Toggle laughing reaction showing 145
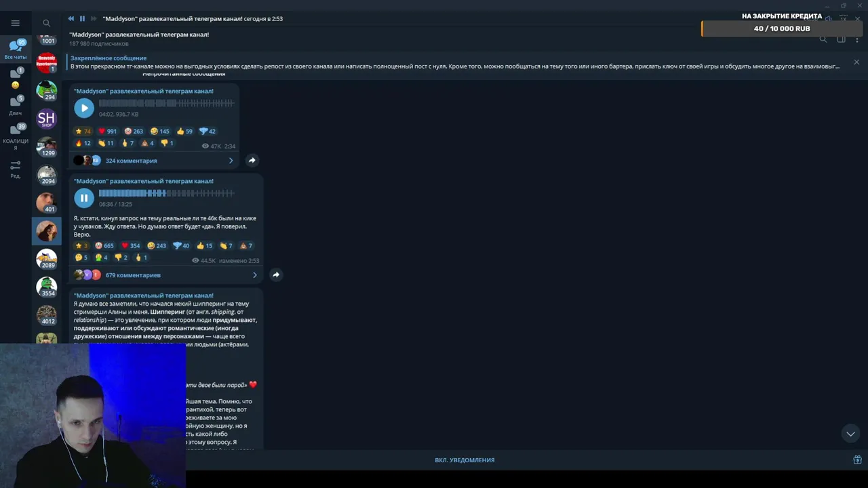The width and height of the screenshot is (868, 488). click(160, 131)
